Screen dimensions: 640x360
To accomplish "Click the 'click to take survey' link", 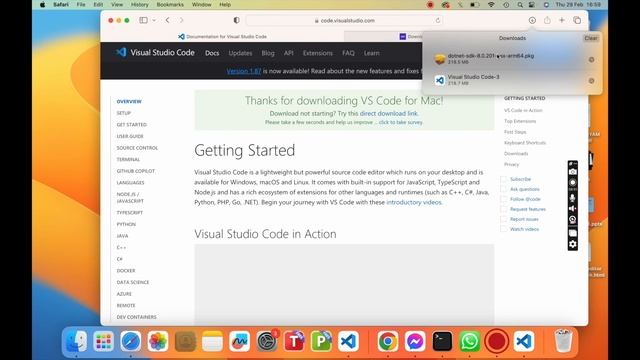I will point(400,122).
